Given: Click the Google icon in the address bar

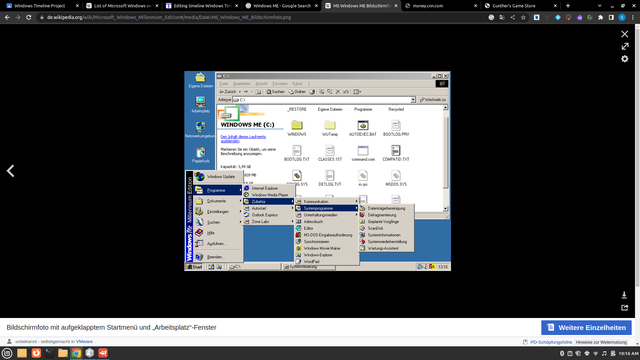Looking at the screenshot, I should click(x=491, y=18).
